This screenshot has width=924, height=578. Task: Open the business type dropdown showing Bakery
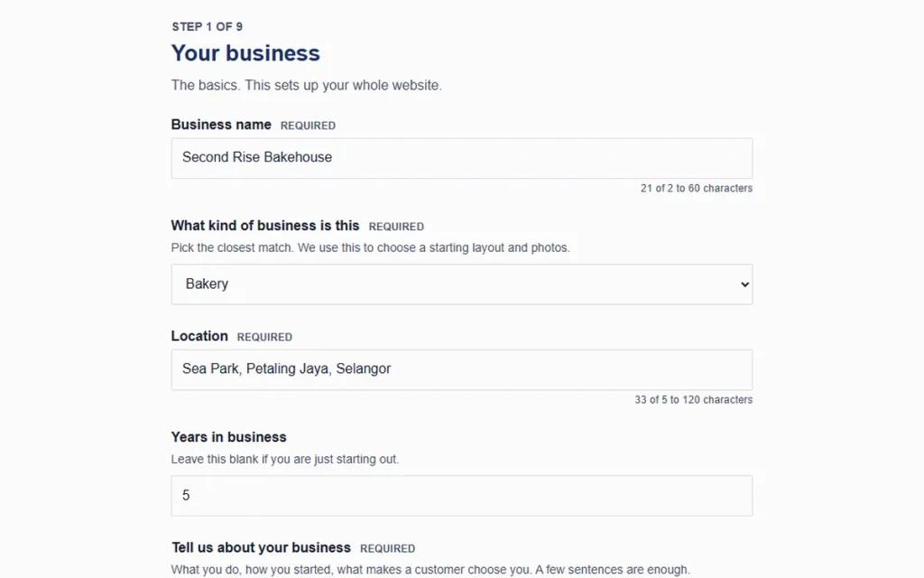coord(461,284)
